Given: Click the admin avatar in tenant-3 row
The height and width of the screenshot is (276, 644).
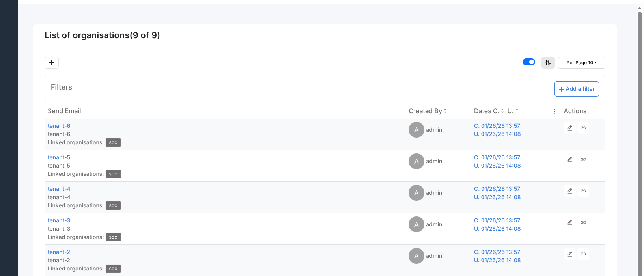Looking at the screenshot, I should click(416, 224).
